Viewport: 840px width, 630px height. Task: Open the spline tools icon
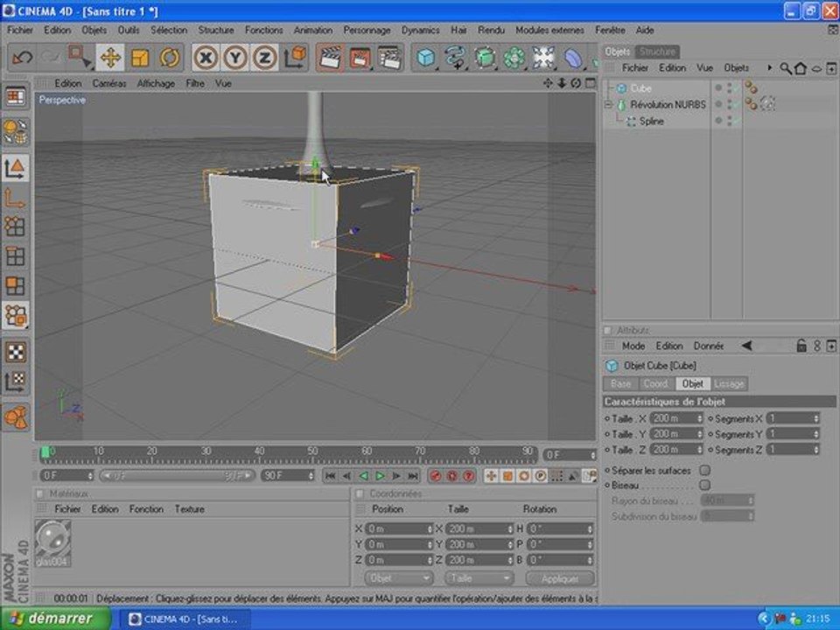click(455, 58)
